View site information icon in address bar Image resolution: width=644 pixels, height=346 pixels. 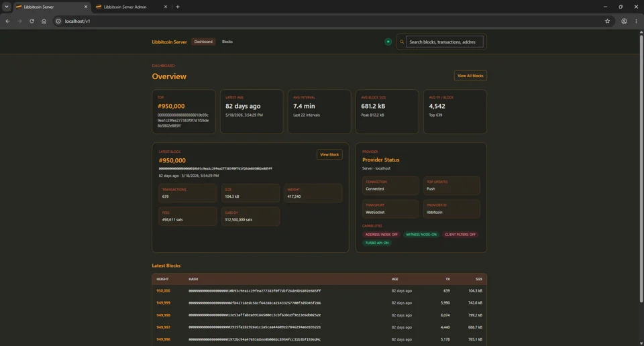(x=58, y=21)
